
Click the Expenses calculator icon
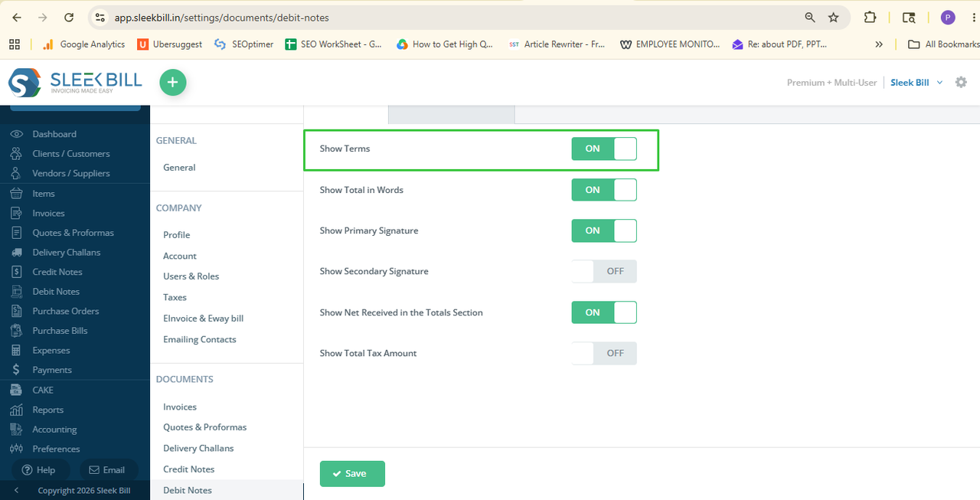tap(16, 351)
